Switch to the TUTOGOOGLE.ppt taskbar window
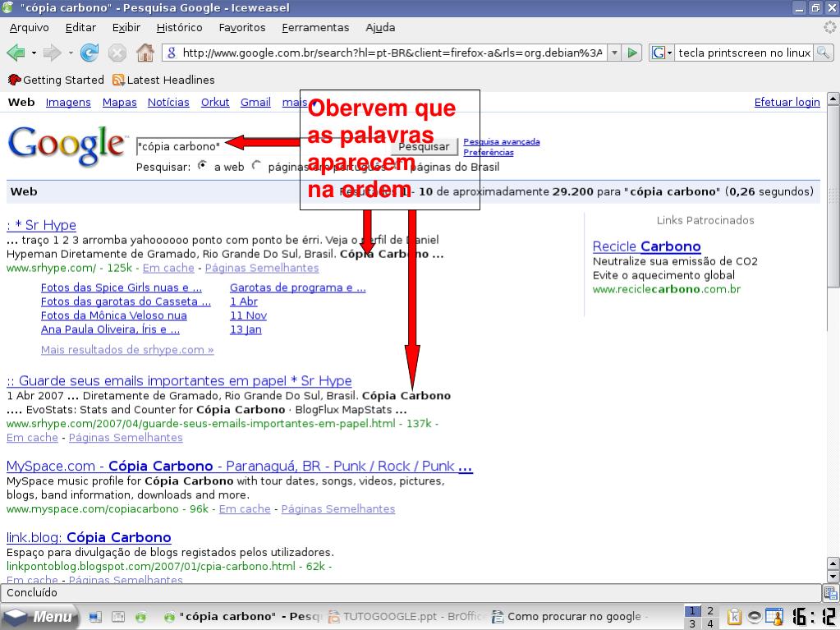This screenshot has width=840, height=630. 406,617
